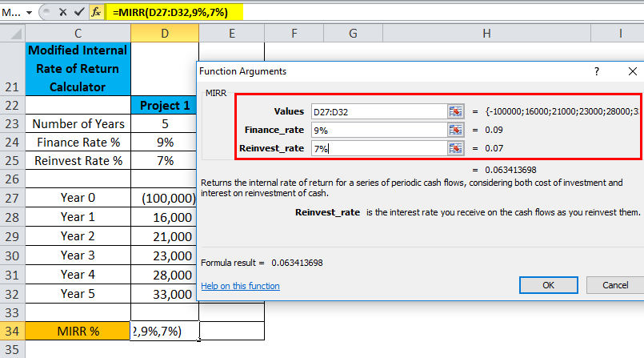Image resolution: width=644 pixels, height=358 pixels.
Task: Select the 33,000 cell
Action: (x=165, y=294)
